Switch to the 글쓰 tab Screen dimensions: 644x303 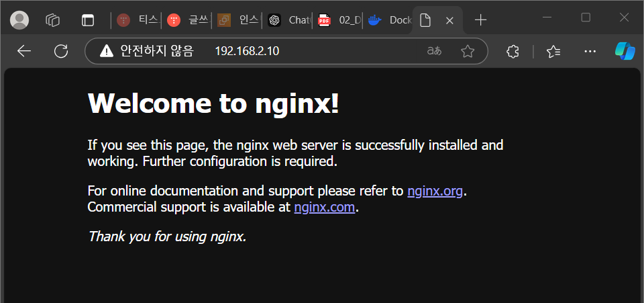tap(187, 20)
